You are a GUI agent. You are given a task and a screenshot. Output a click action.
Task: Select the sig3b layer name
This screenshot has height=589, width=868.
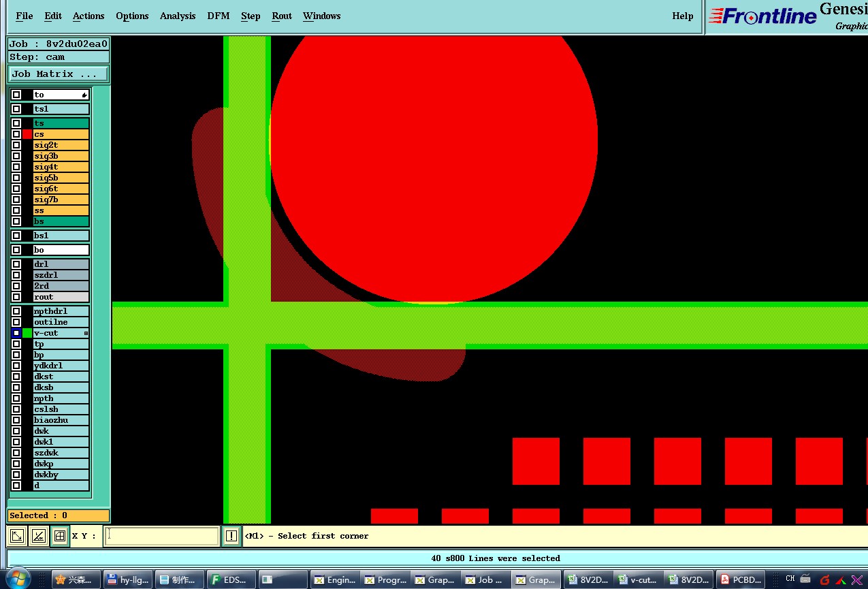(x=61, y=156)
